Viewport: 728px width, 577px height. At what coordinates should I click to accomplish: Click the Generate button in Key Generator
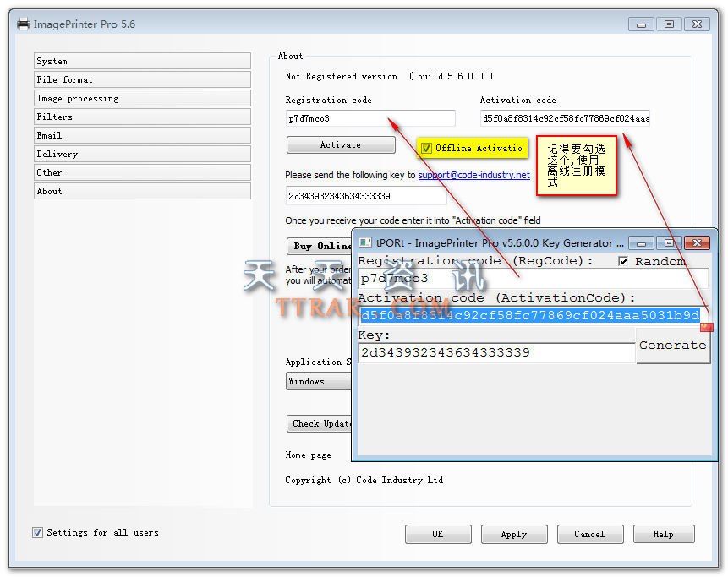pos(673,346)
